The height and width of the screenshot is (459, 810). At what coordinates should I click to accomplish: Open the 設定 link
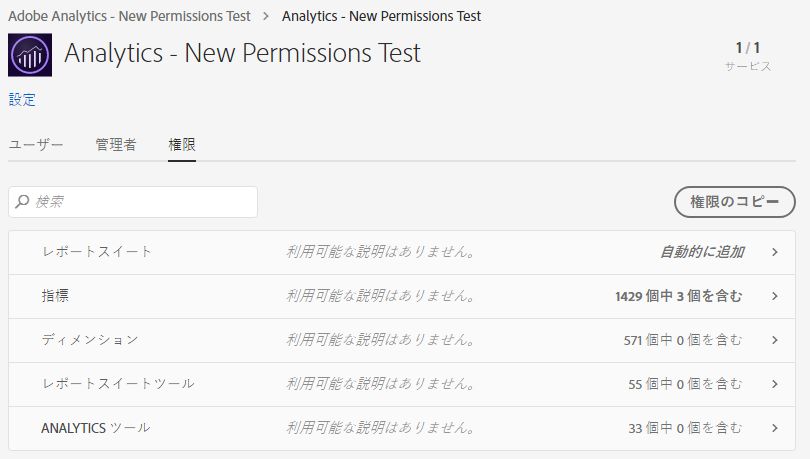point(22,99)
